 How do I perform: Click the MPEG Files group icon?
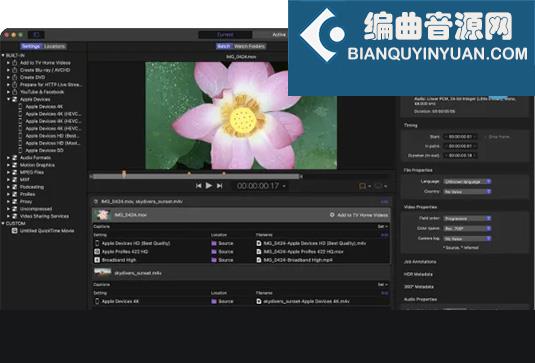(x=15, y=172)
